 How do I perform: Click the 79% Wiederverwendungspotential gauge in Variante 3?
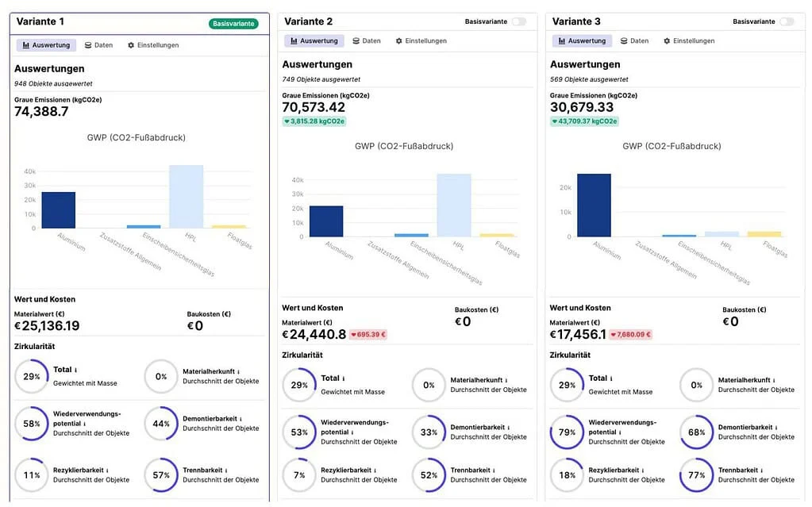pyautogui.click(x=567, y=432)
